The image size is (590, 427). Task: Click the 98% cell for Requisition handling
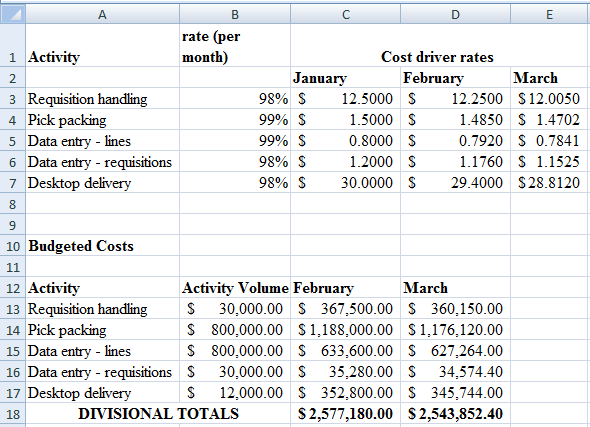point(235,99)
